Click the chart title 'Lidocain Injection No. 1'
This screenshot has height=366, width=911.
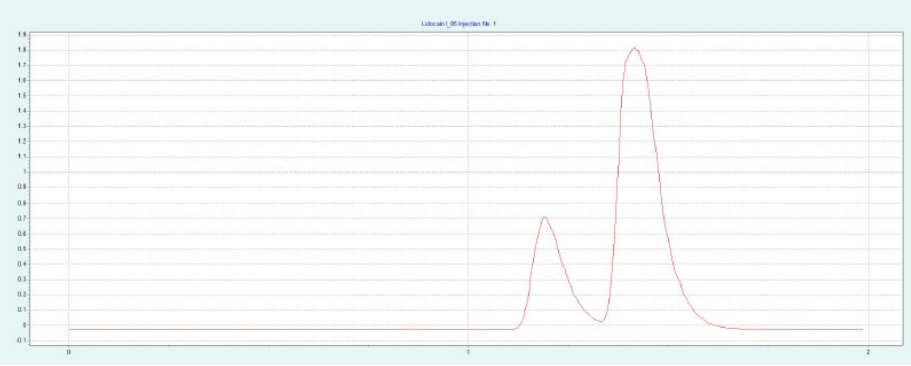[x=458, y=24]
